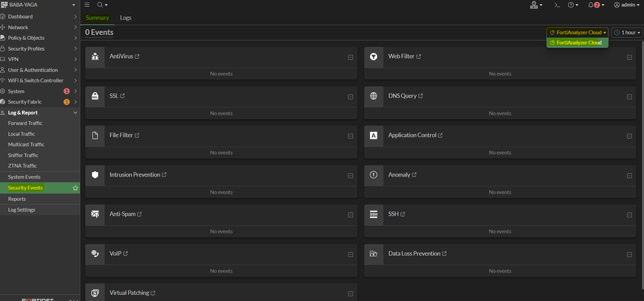The image size is (644, 301).
Task: Click the hamburger menu icon in top bar
Action: (x=87, y=5)
